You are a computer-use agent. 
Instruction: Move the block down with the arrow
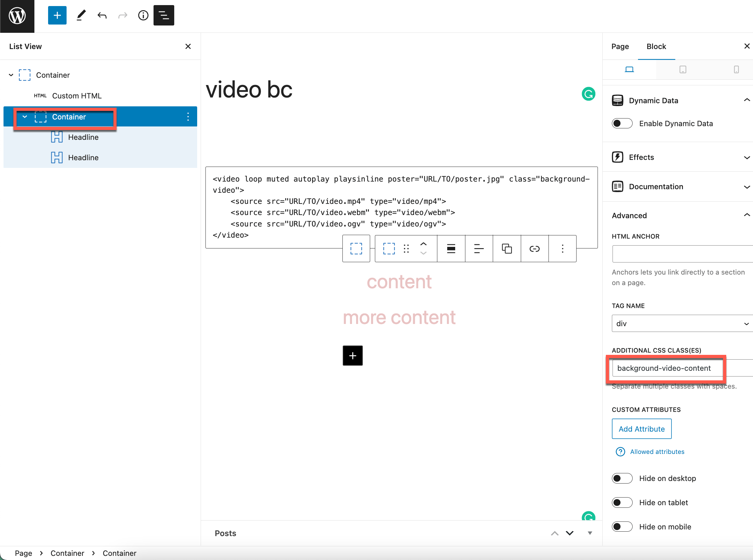[424, 253]
